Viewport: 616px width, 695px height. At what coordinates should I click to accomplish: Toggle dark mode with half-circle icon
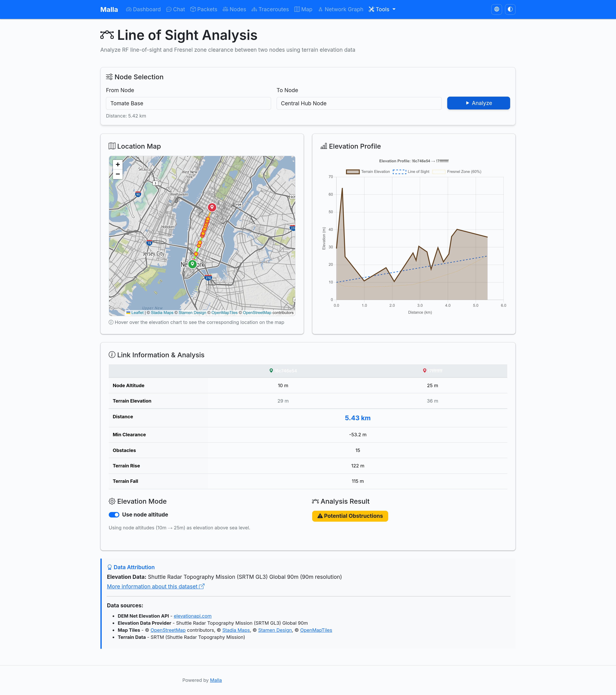[x=510, y=9]
